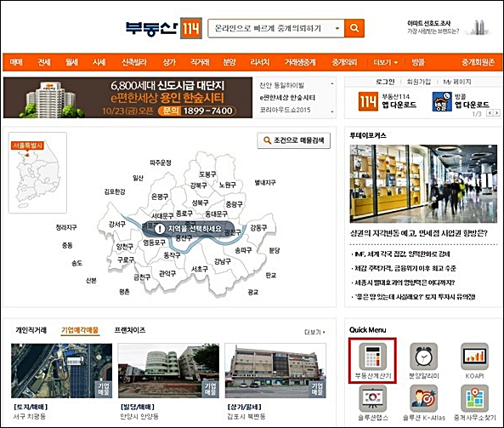Open the 전세 menu
Screen dimensions: 504x428
(44, 62)
